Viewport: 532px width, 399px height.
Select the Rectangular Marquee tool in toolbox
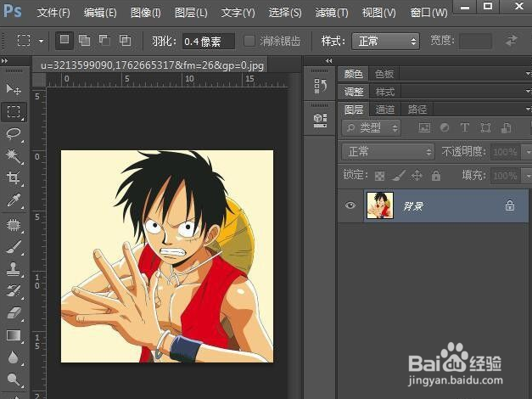pos(14,111)
